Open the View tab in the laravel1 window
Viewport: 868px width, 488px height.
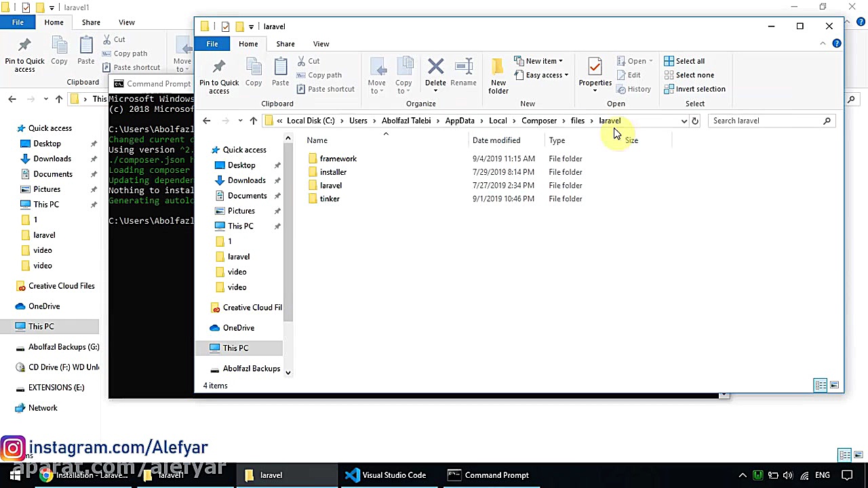[127, 22]
